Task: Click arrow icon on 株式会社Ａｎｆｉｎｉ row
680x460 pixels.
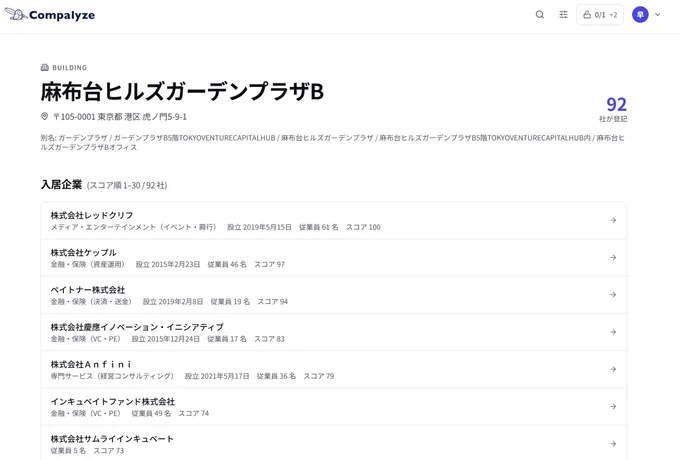Action: point(613,369)
